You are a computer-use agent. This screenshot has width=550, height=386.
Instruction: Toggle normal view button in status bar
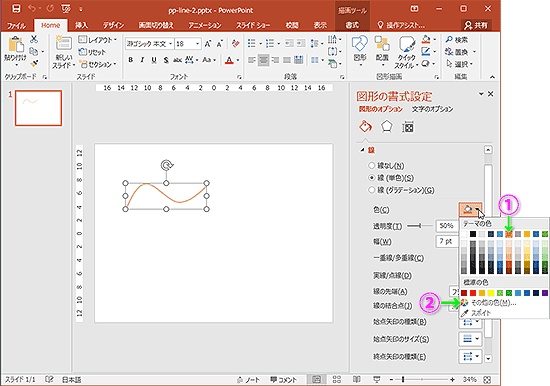(x=316, y=379)
